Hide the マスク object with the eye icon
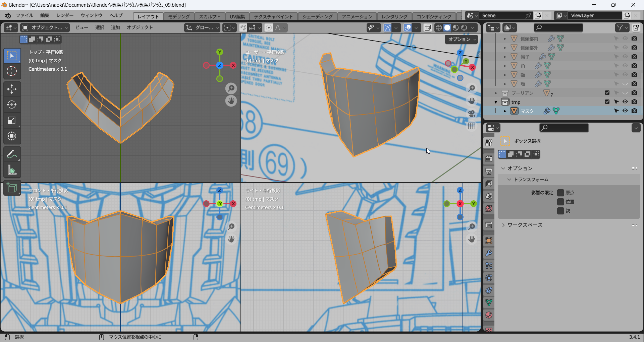Viewport: 644px width, 342px height. [625, 111]
